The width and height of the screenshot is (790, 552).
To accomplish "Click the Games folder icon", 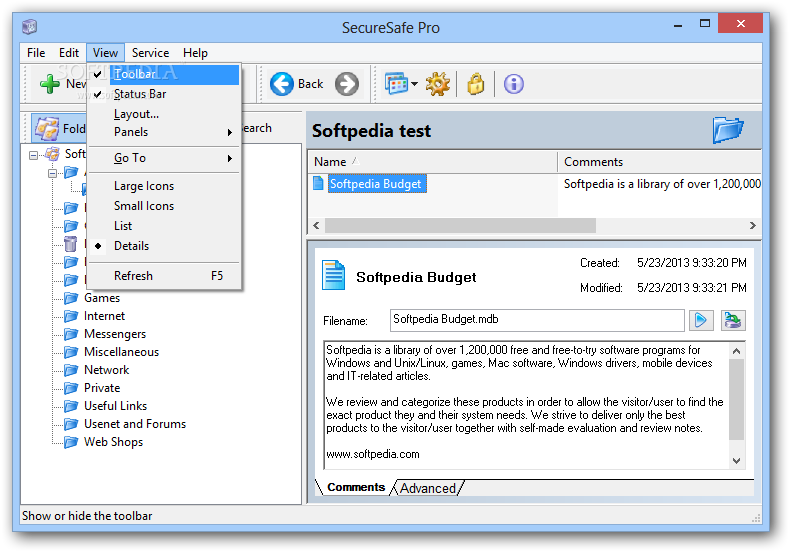I will 71,298.
